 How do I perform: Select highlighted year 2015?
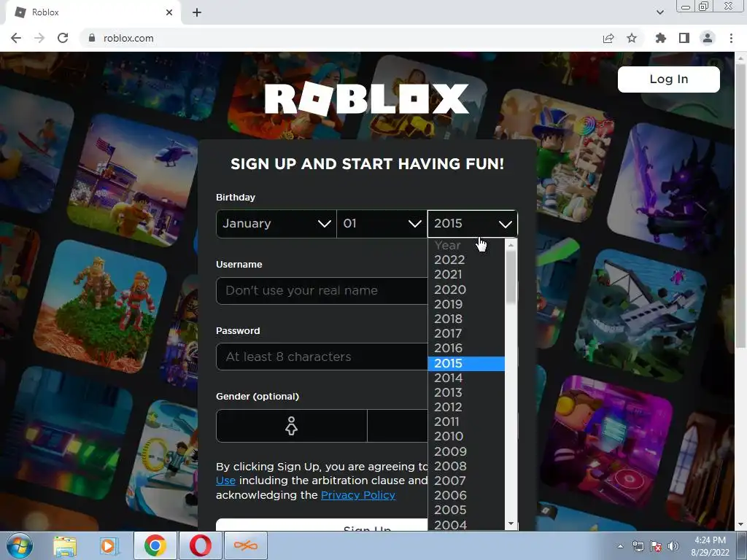click(x=466, y=363)
